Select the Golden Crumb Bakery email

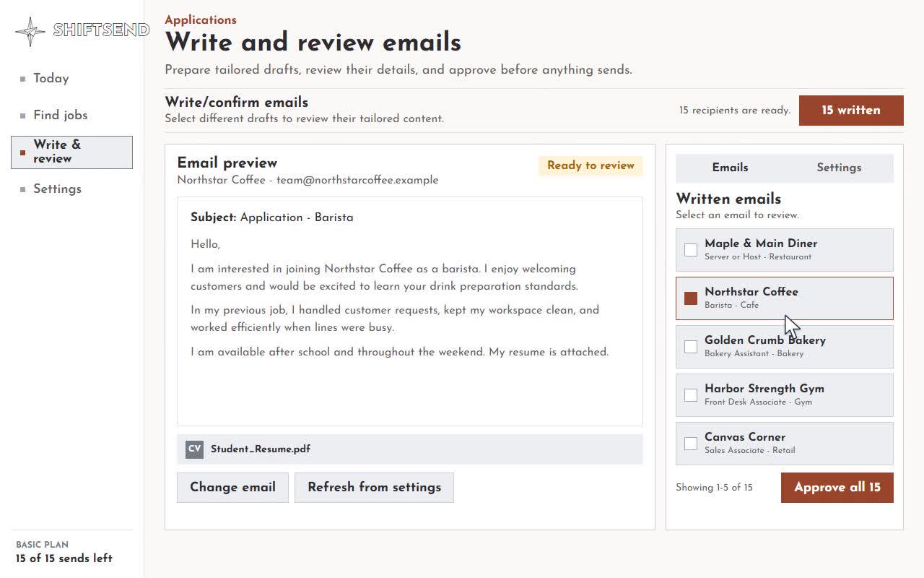(785, 347)
